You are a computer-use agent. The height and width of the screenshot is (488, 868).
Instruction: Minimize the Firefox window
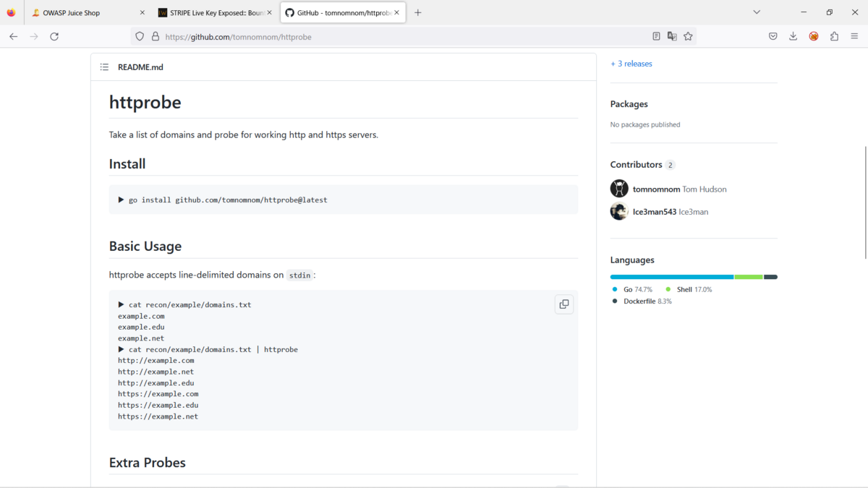[804, 12]
